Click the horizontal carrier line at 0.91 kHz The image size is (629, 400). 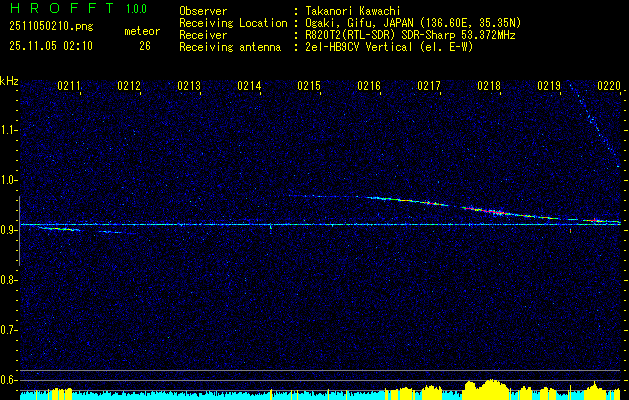(320, 225)
